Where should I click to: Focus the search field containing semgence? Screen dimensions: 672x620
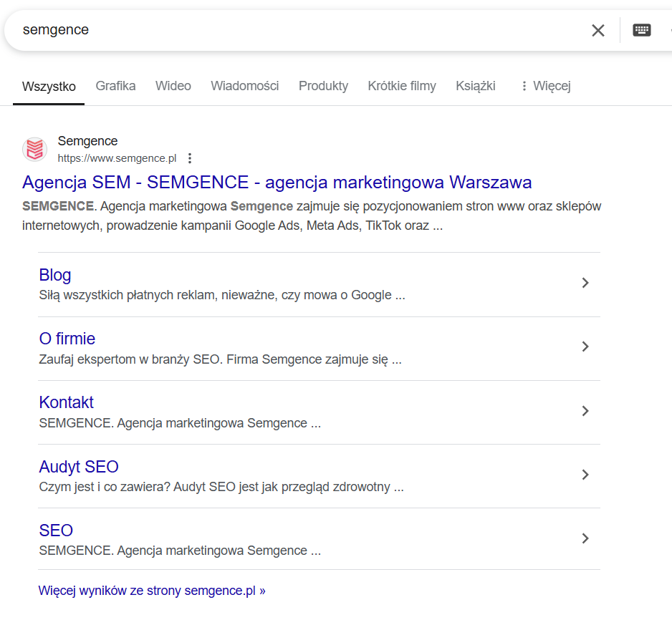[287, 30]
